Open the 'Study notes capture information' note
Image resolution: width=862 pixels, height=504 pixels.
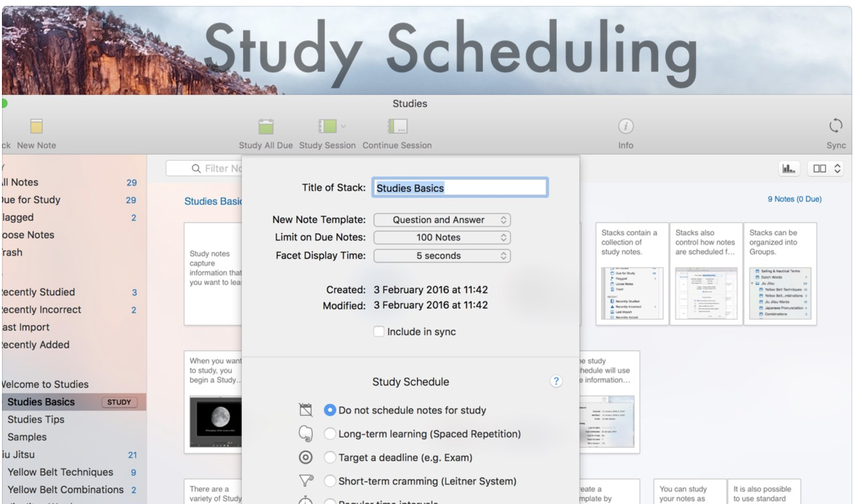click(x=213, y=274)
